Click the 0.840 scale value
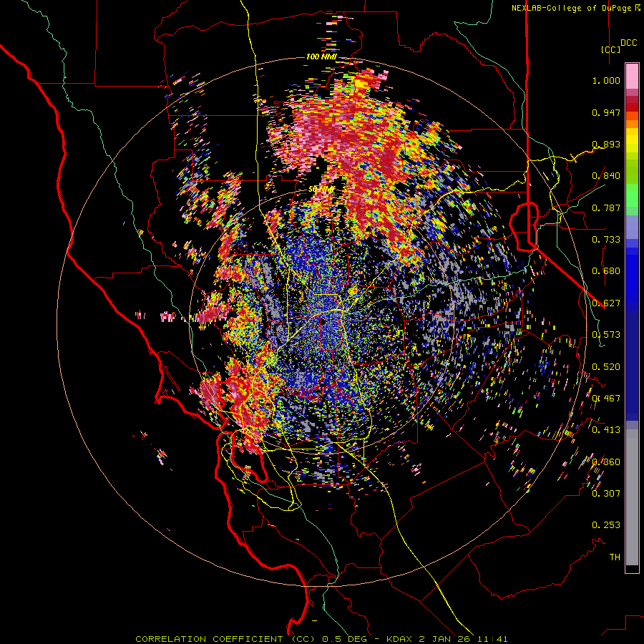This screenshot has height=644, width=644. point(606,176)
